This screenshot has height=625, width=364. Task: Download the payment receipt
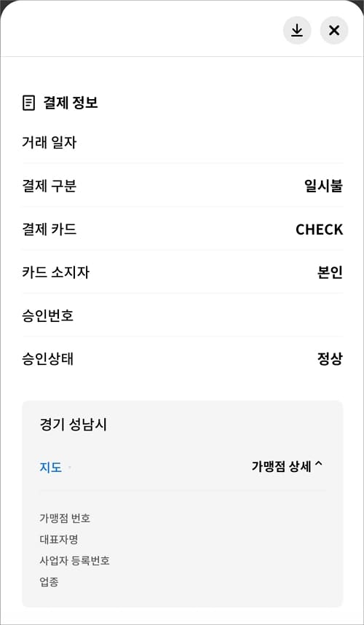pyautogui.click(x=297, y=31)
